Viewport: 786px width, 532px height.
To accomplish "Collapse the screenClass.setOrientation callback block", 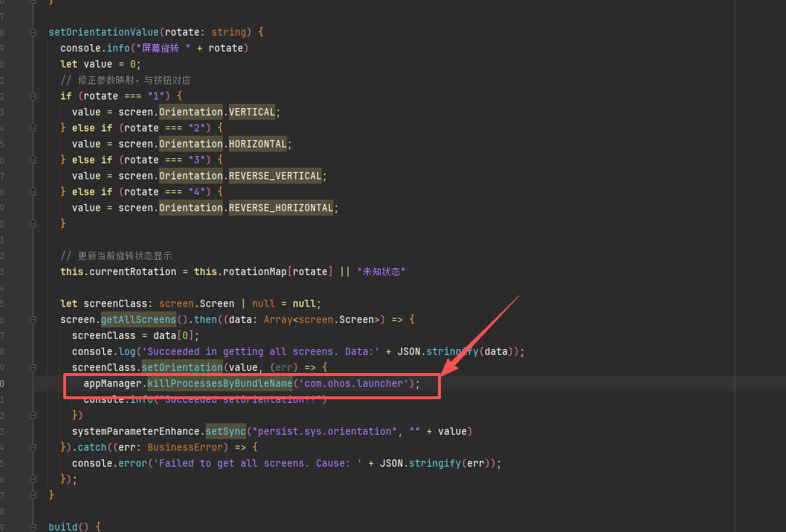I will 33,368.
